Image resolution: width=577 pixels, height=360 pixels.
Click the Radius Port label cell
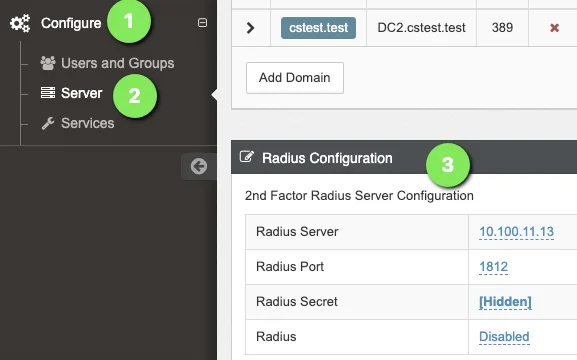pyautogui.click(x=357, y=267)
